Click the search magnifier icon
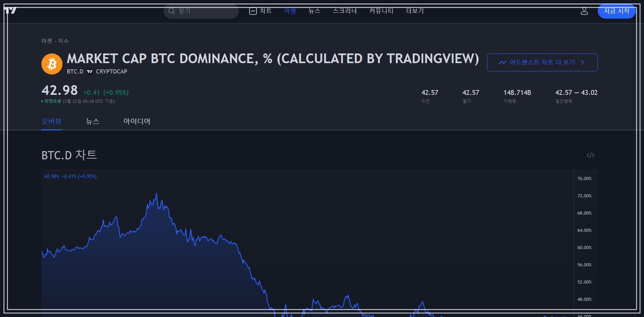The image size is (644, 317). click(171, 11)
